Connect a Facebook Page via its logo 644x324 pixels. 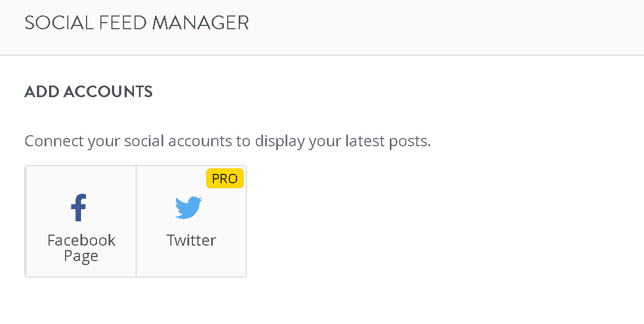pyautogui.click(x=78, y=207)
